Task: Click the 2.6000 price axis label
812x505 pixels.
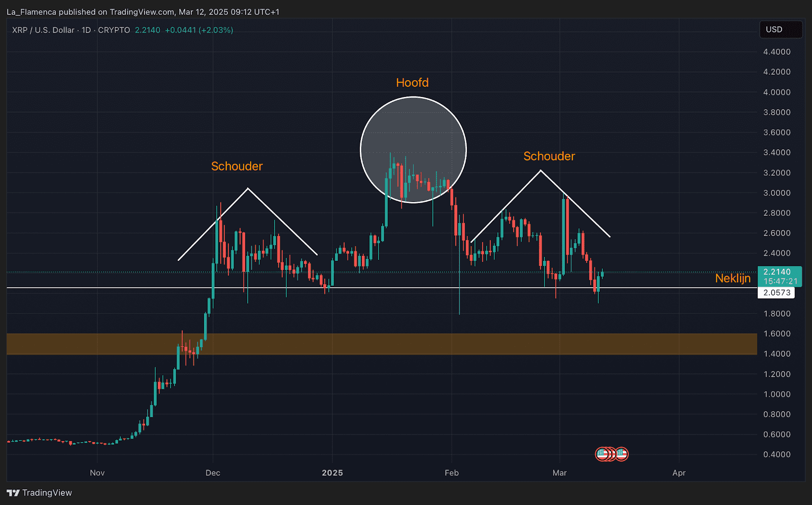Action: point(777,233)
